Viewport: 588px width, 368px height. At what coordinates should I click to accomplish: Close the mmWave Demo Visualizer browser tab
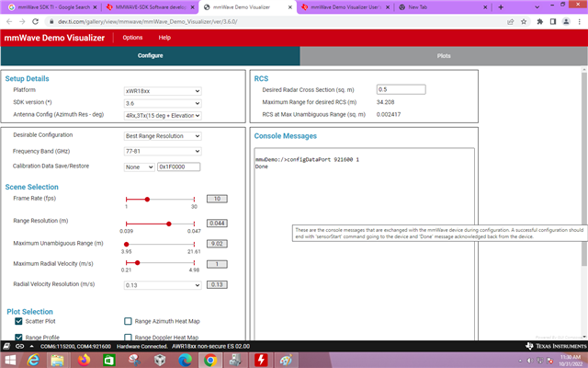click(289, 7)
